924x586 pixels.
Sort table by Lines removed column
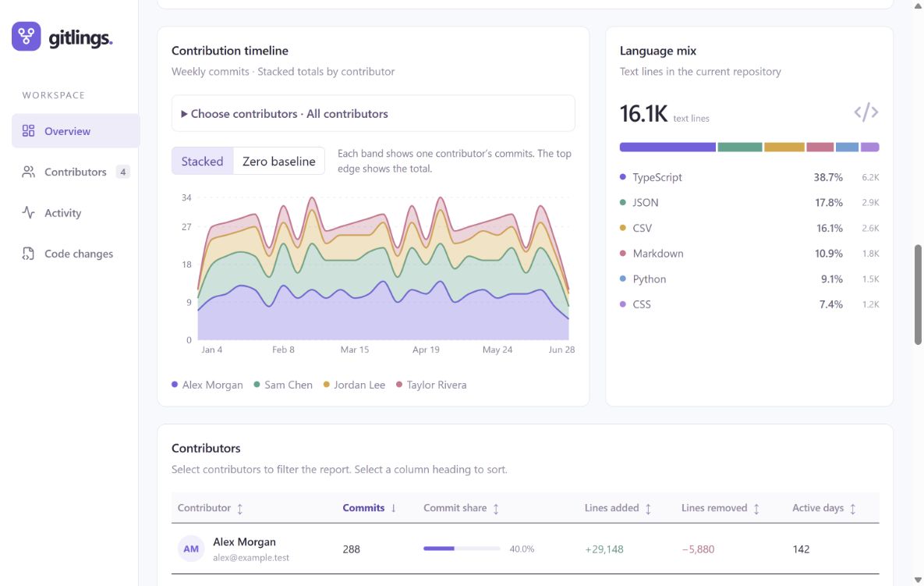720,508
